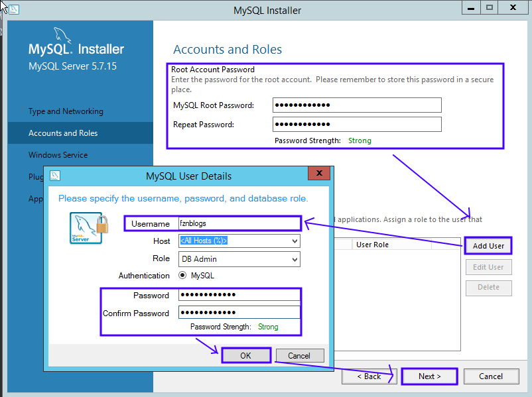Click the Add User button

tap(488, 246)
